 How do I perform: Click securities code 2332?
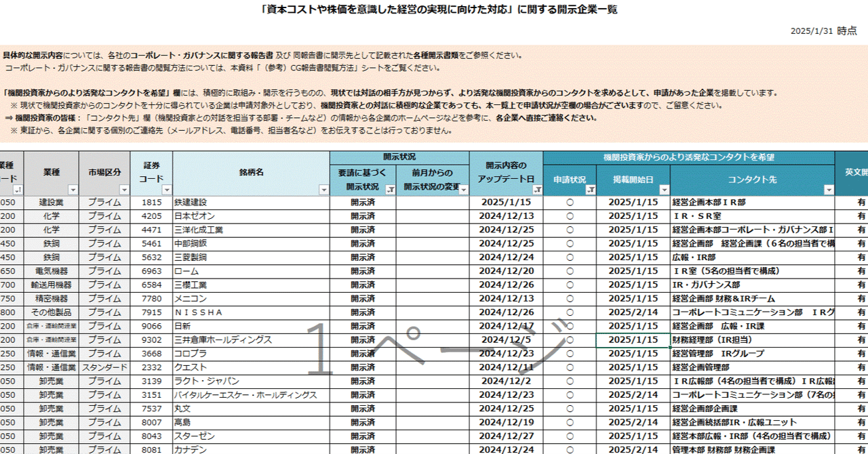pyautogui.click(x=151, y=367)
